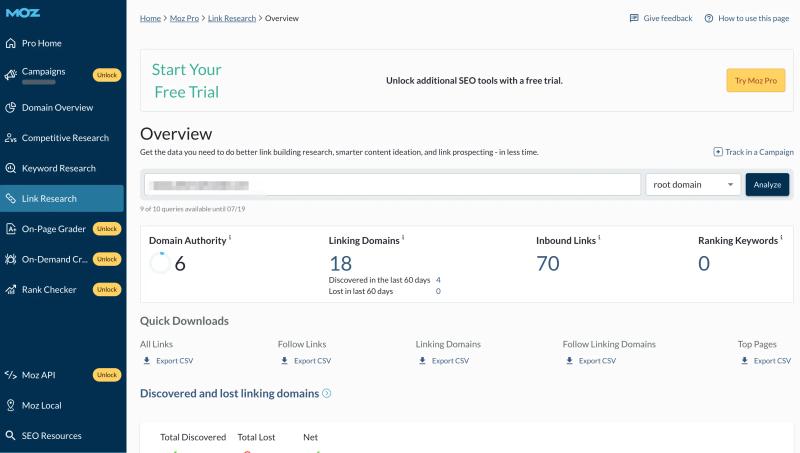
Task: Open Keyword Research
Action: click(58, 168)
